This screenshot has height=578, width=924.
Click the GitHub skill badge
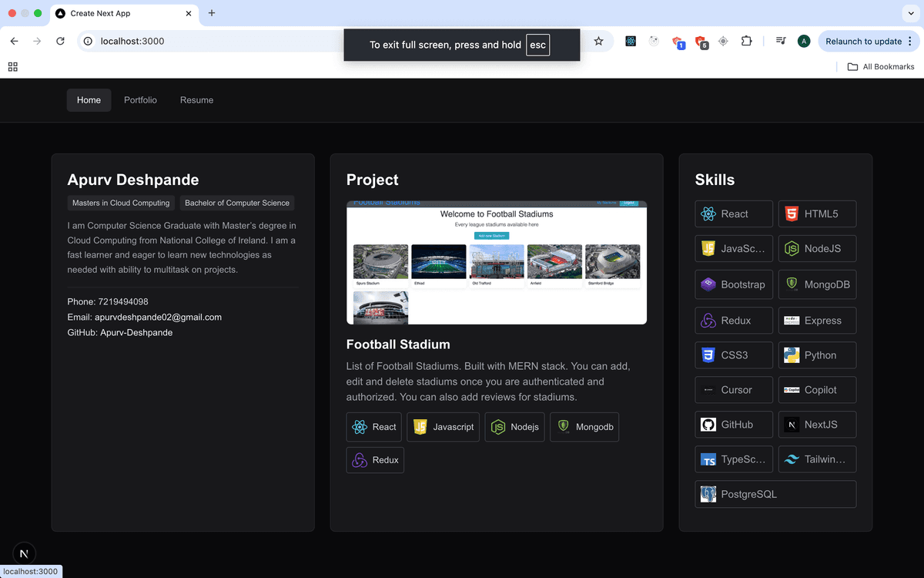click(x=734, y=425)
